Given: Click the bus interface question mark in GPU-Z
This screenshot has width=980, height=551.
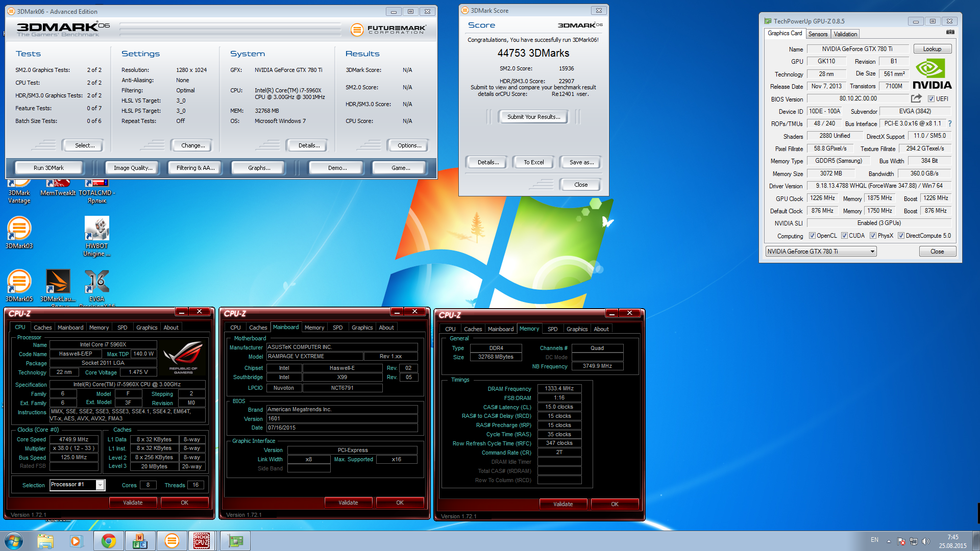Looking at the screenshot, I should (x=950, y=123).
